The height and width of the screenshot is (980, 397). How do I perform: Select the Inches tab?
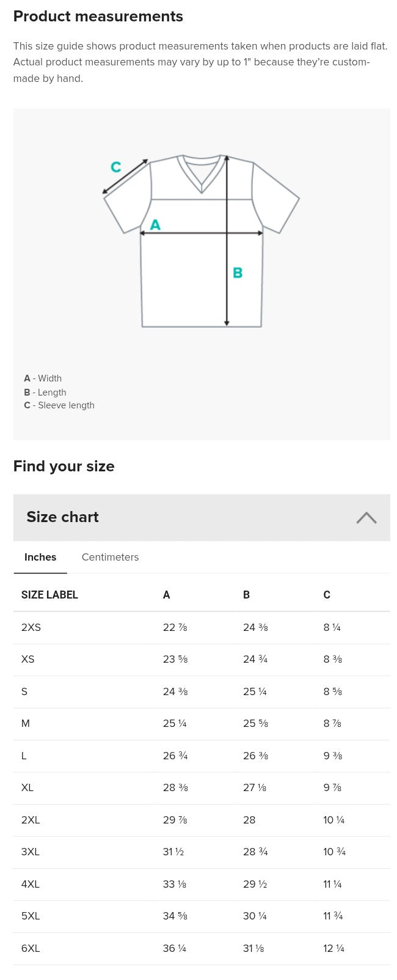[x=40, y=557]
